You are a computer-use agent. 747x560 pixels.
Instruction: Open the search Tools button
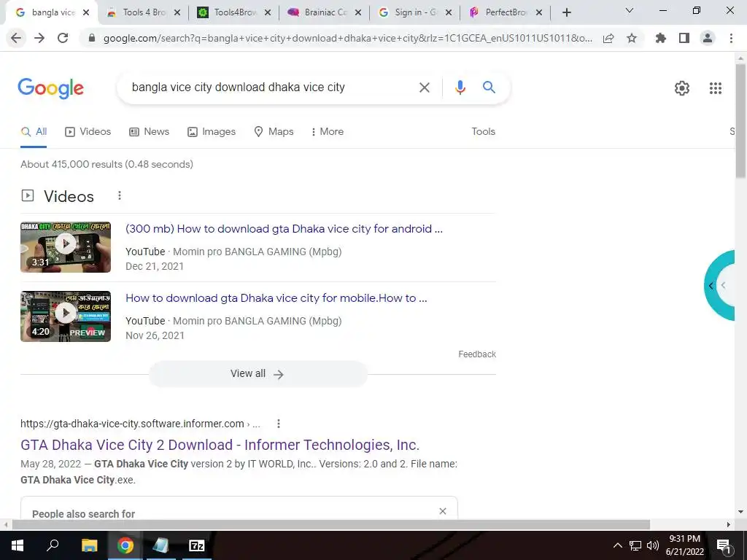(x=483, y=132)
